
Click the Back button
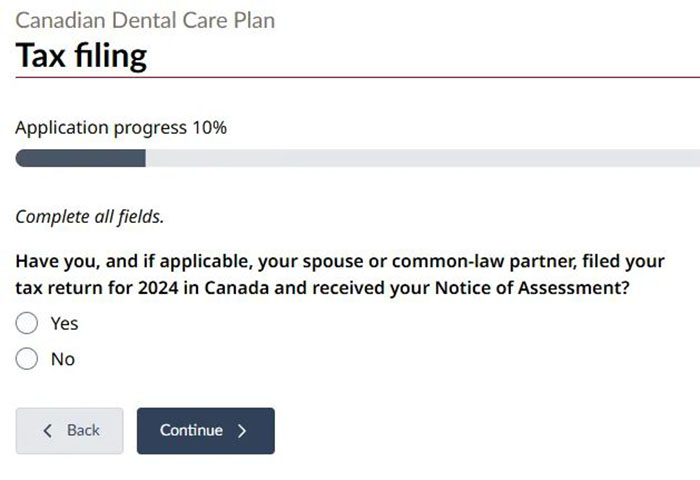[69, 430]
